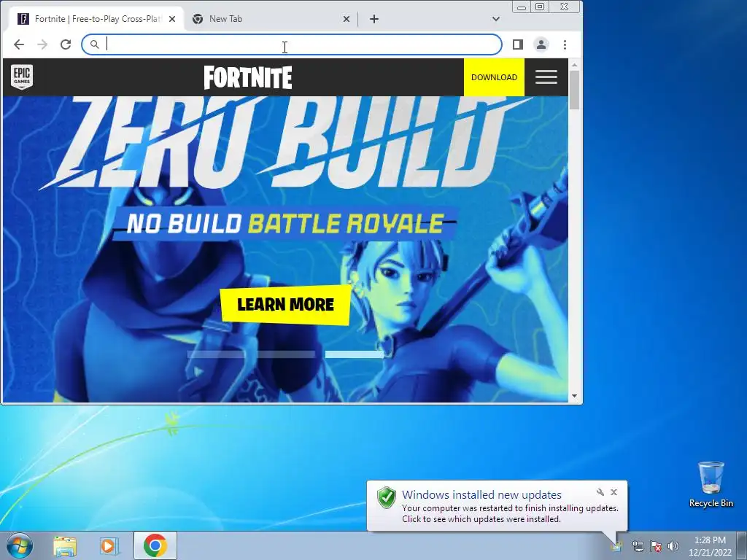Click the page scrollbar up arrow

574,65
